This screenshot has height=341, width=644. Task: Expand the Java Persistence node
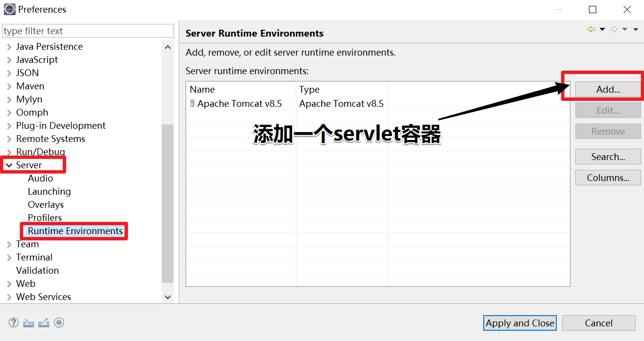coord(9,47)
